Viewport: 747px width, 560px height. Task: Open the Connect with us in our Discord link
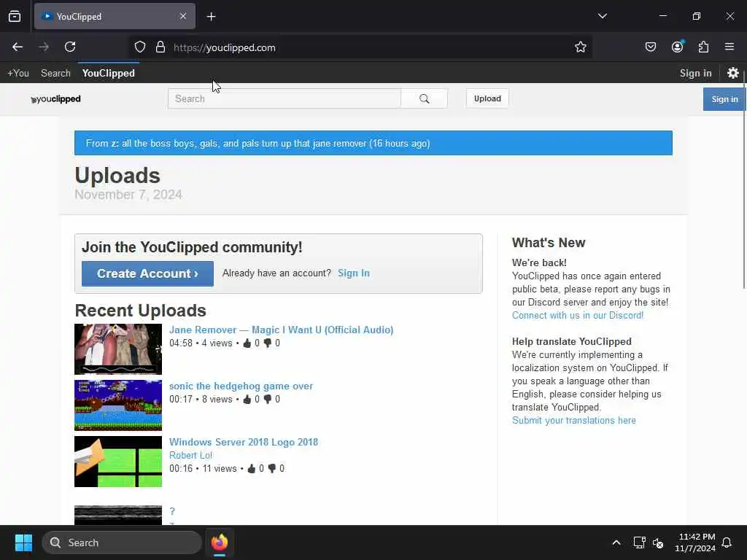(578, 315)
